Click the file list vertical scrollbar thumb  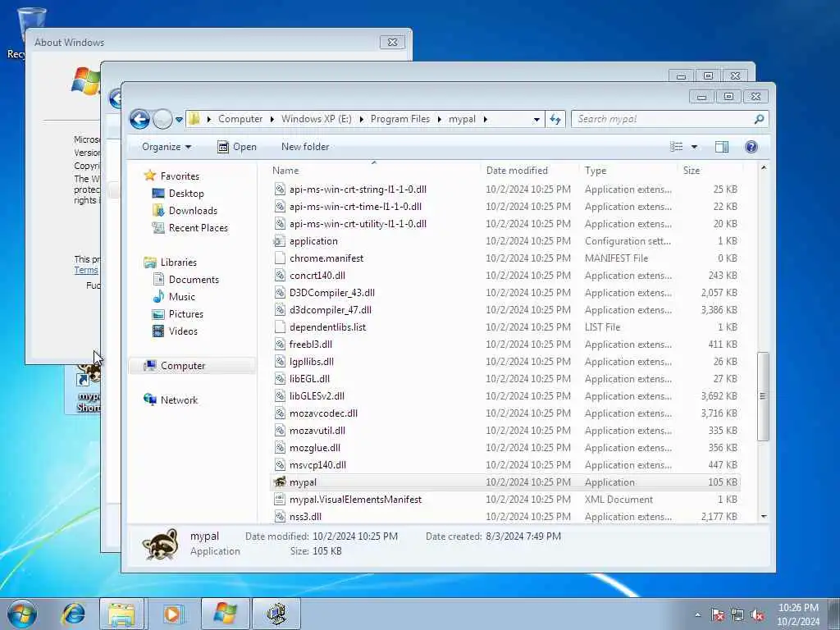click(763, 396)
